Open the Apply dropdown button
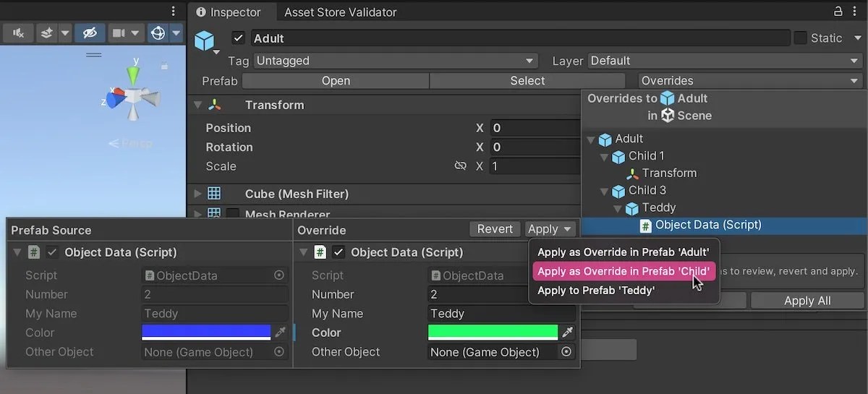Image resolution: width=868 pixels, height=394 pixels. pos(550,229)
